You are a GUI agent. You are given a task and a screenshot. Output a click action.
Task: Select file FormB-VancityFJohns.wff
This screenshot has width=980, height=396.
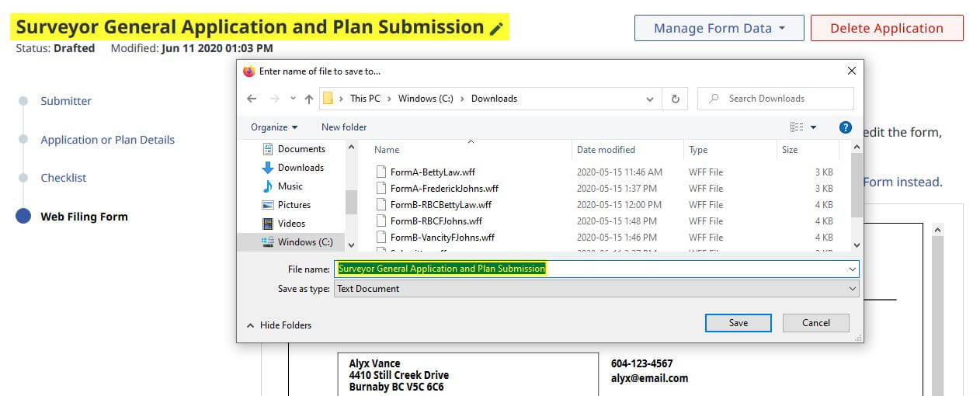point(442,238)
